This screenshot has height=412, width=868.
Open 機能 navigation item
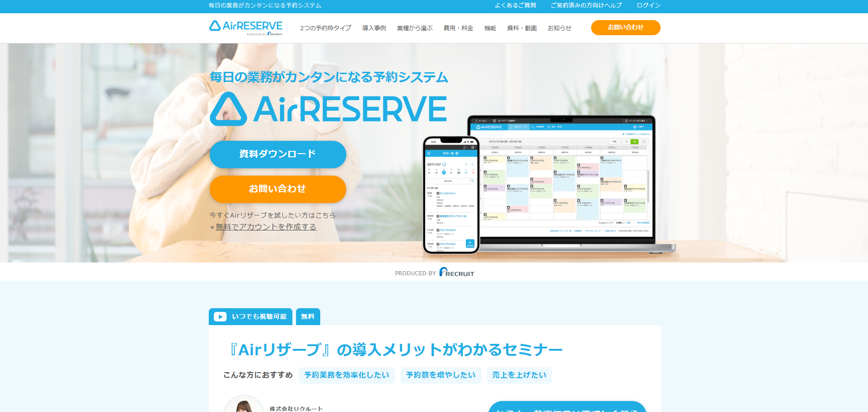pos(490,28)
